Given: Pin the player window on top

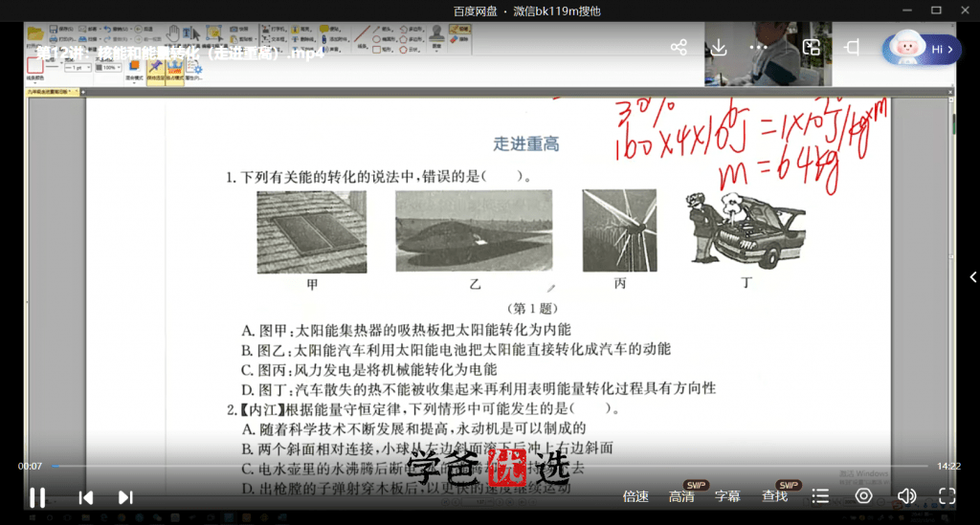Looking at the screenshot, I should (852, 48).
